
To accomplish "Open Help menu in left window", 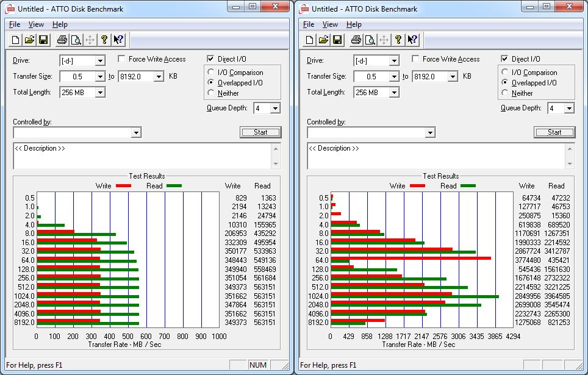I will pos(60,24).
